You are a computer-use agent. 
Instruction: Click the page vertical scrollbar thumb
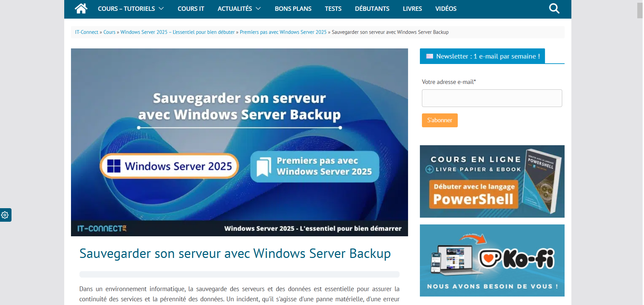click(x=640, y=10)
